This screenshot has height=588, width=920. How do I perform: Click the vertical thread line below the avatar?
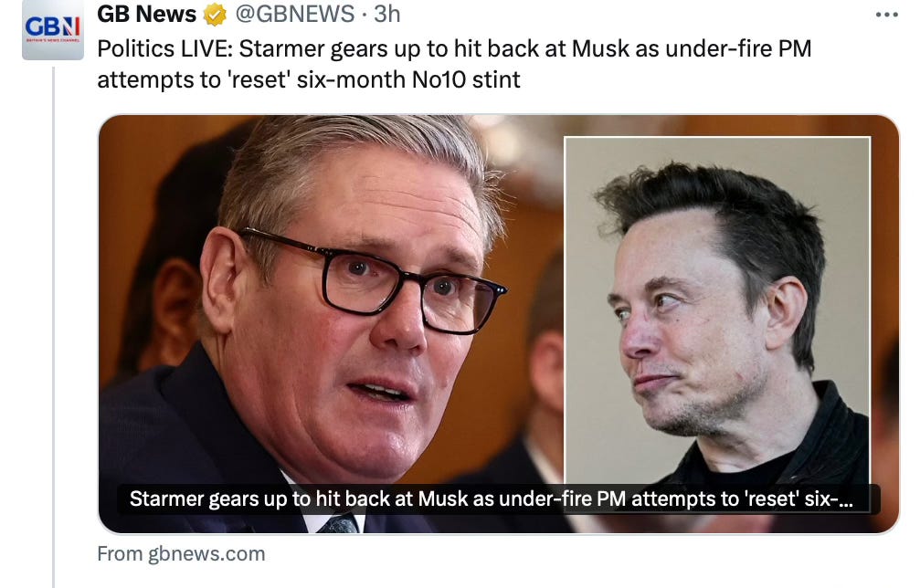[x=53, y=327]
